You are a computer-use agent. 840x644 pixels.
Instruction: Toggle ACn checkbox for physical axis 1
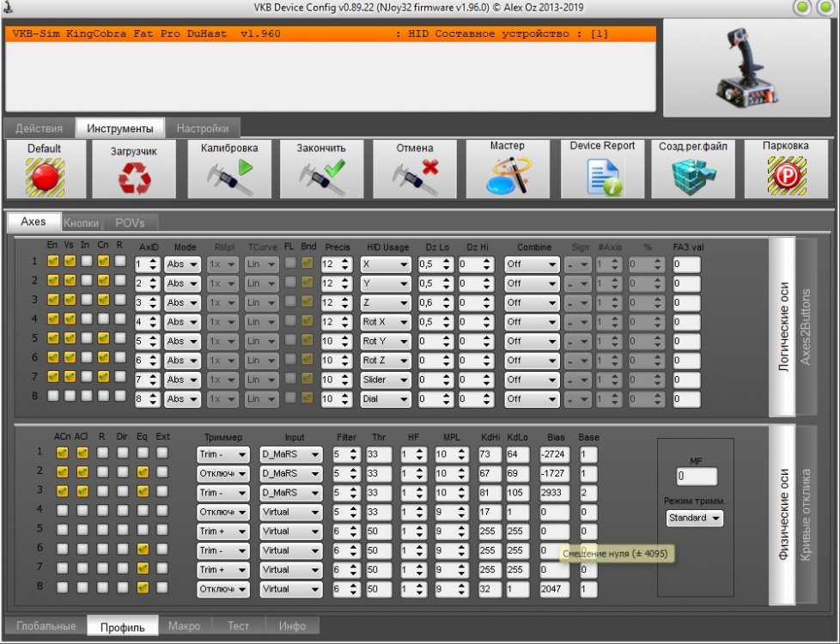coord(63,453)
